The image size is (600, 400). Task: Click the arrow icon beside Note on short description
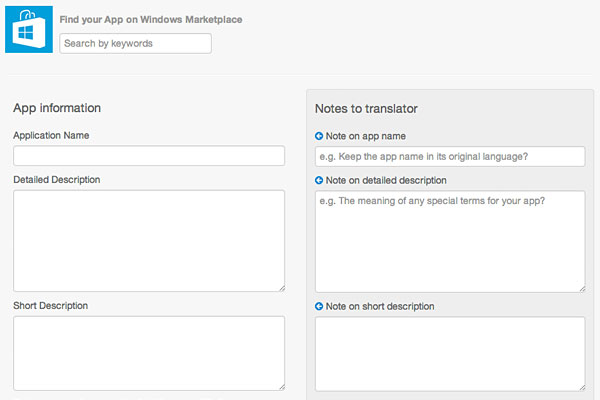tap(319, 306)
